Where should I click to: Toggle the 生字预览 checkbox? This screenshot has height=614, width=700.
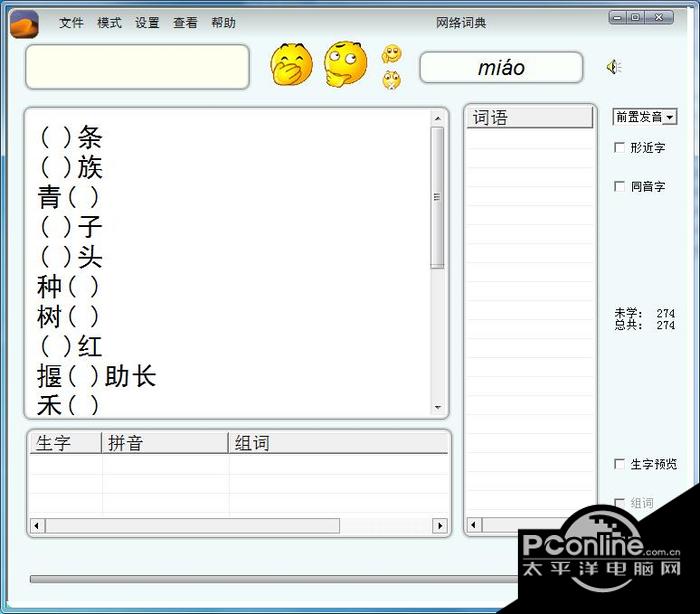click(619, 464)
